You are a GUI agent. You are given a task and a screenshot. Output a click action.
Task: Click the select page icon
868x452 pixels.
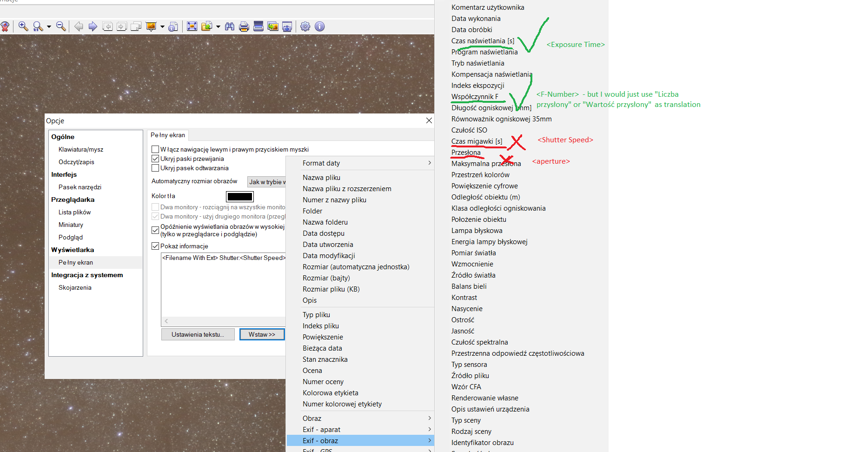pyautogui.click(x=136, y=27)
